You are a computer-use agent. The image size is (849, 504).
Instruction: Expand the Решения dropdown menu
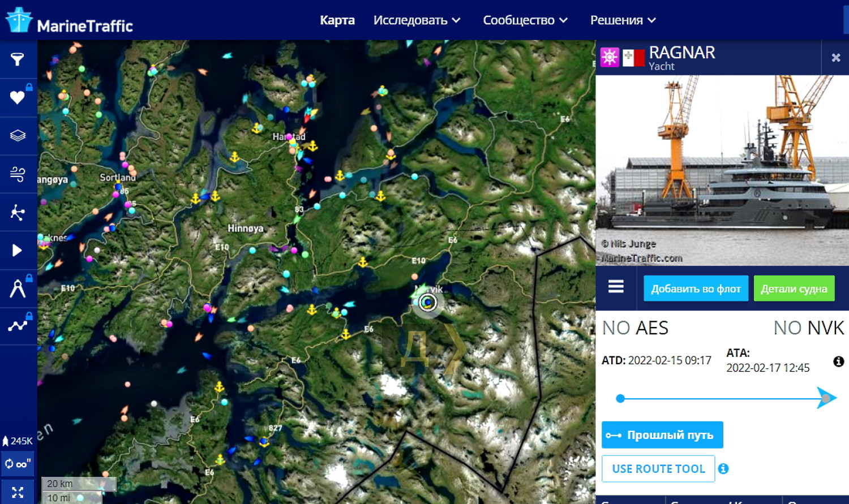point(623,20)
